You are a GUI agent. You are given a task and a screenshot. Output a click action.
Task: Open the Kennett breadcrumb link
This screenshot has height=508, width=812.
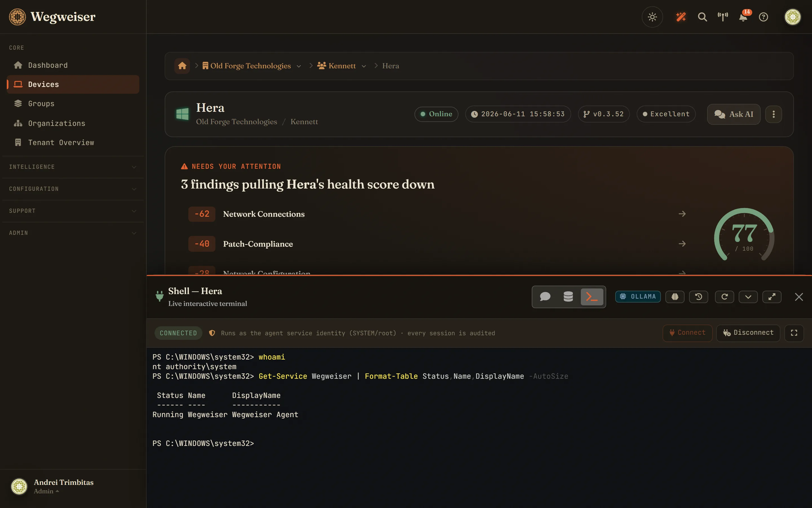pos(337,66)
